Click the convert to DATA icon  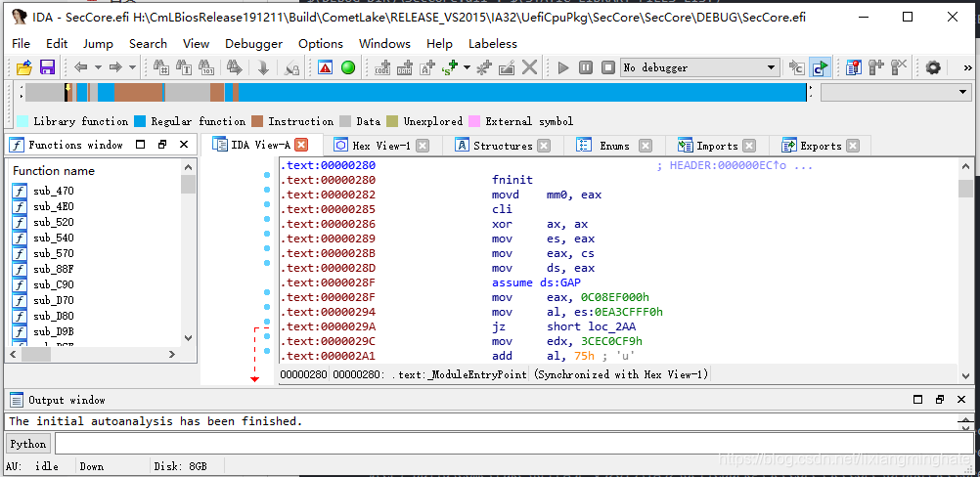tap(404, 67)
